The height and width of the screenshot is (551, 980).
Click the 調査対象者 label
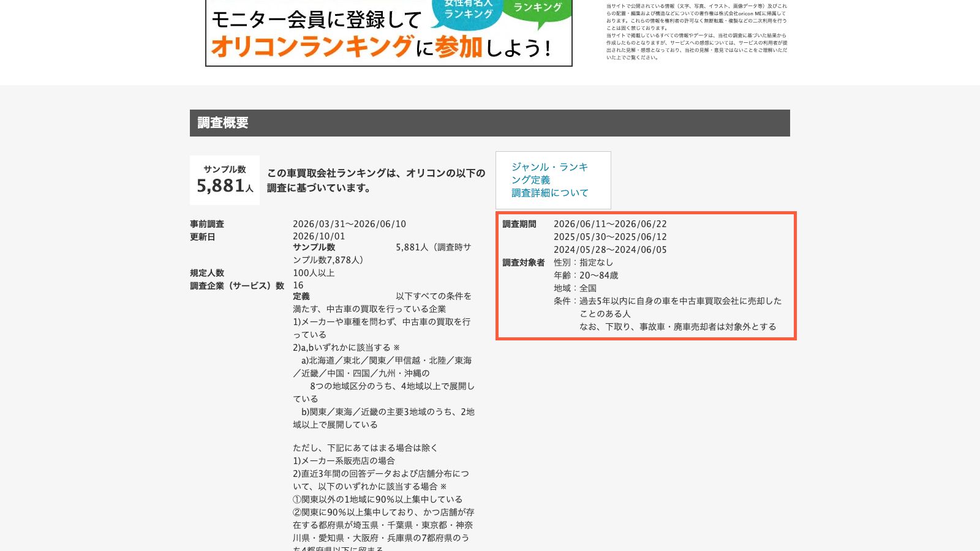(524, 263)
